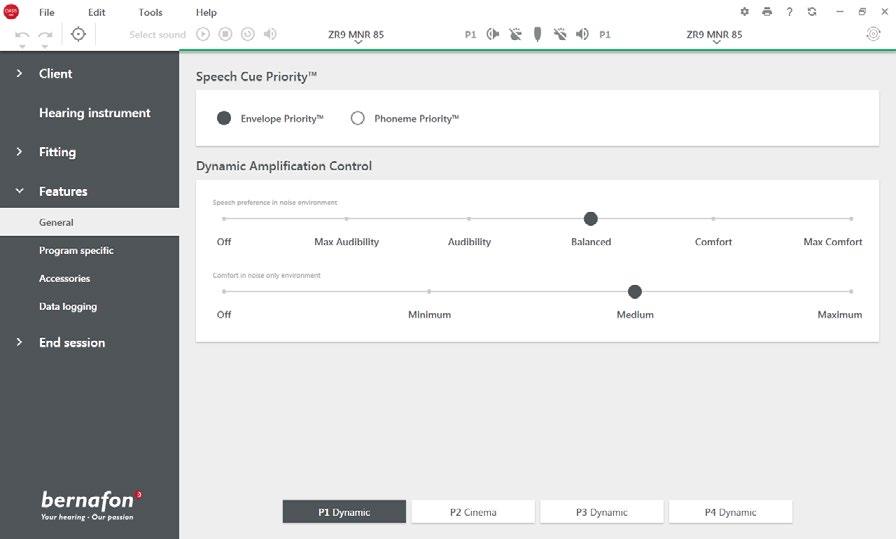This screenshot has height=539, width=896.
Task: Set comfort in noise only slider to Off
Action: 224,292
